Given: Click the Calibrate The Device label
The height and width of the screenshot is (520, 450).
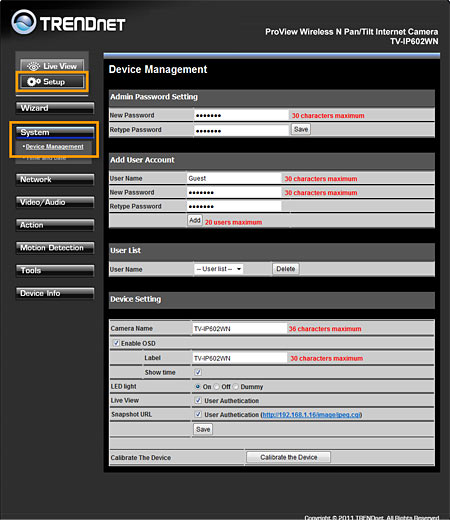Looking at the screenshot, I should click(141, 458).
